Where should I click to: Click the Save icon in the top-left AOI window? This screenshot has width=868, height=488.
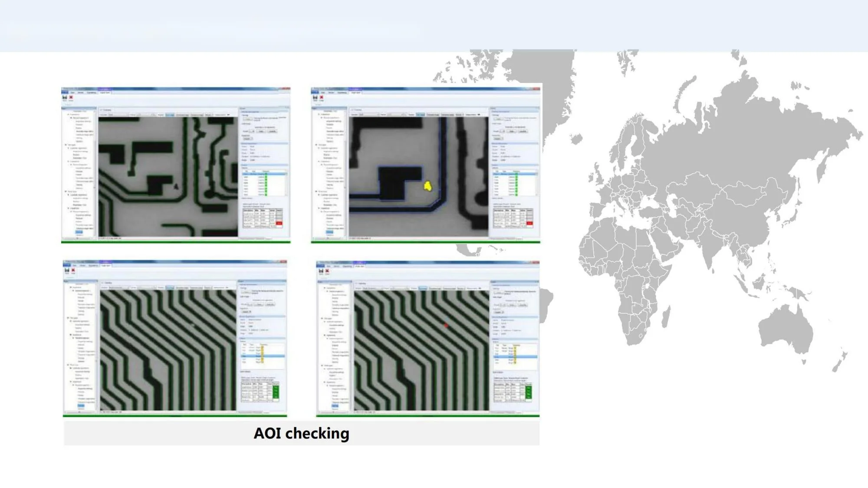65,98
